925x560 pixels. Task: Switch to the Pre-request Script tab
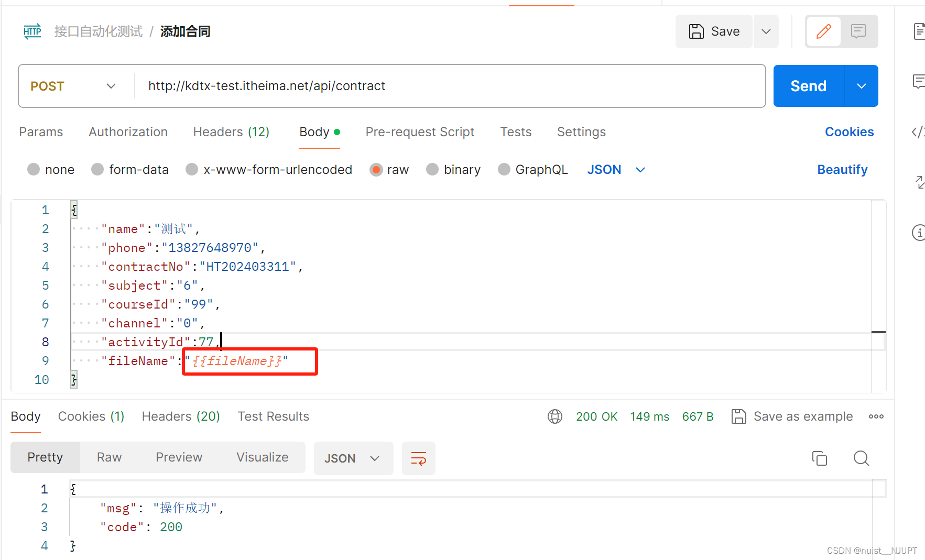[x=420, y=132]
